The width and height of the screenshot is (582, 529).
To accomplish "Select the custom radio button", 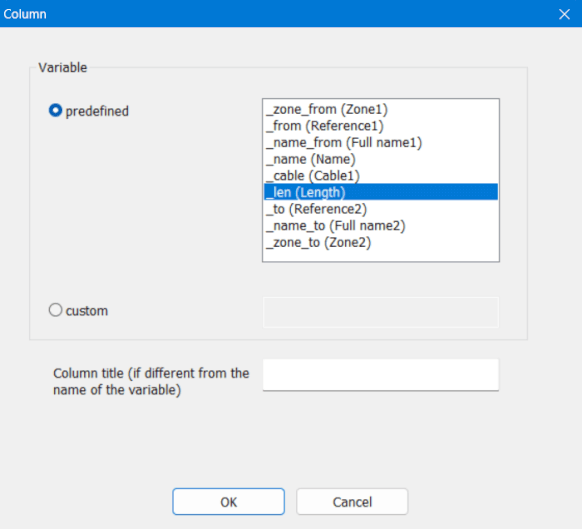I will [55, 310].
